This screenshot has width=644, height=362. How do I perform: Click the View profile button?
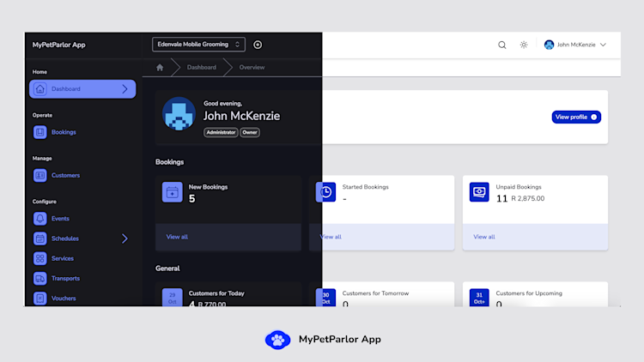click(x=576, y=117)
